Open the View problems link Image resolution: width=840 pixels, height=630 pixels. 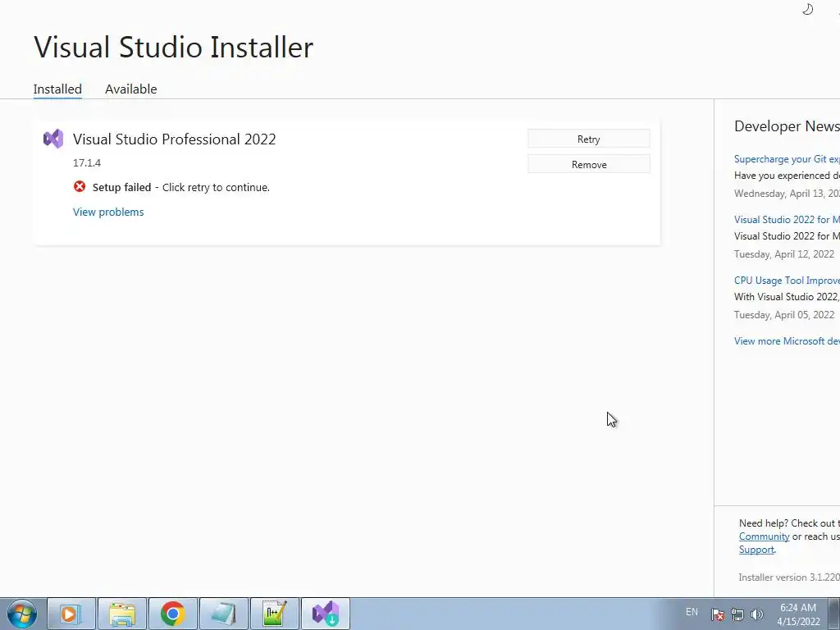(108, 212)
